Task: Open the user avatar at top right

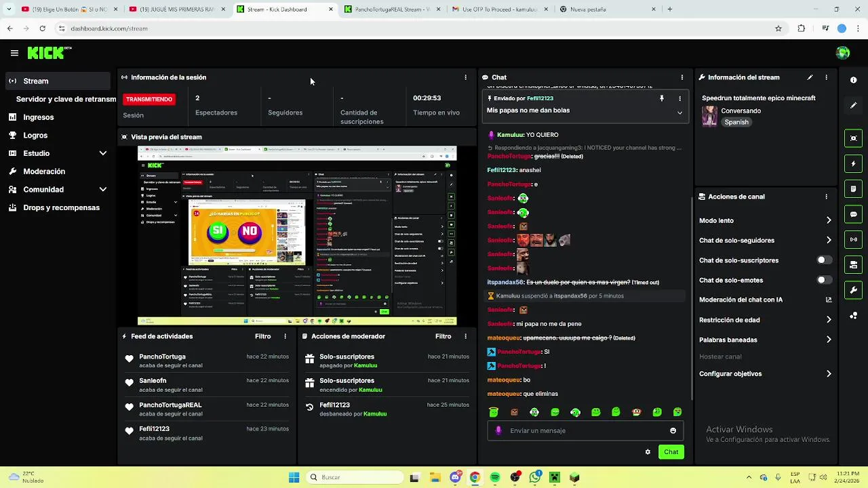Action: coord(843,53)
